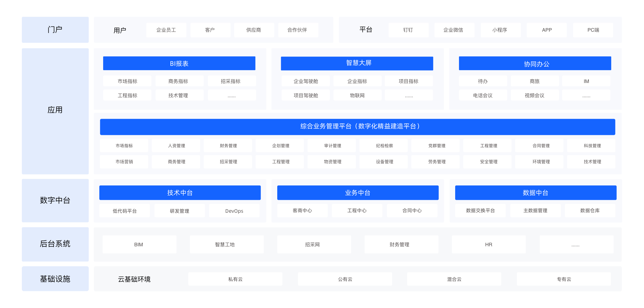Select the IM box
644x308 pixels.
pos(586,81)
